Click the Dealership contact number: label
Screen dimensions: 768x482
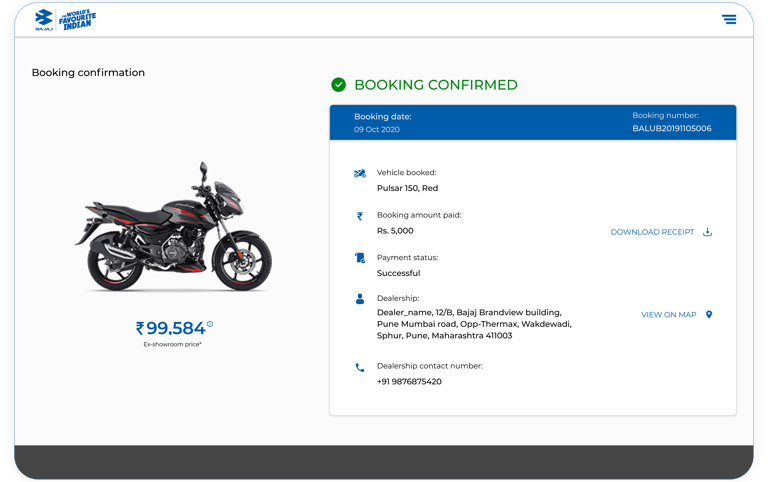pos(430,366)
